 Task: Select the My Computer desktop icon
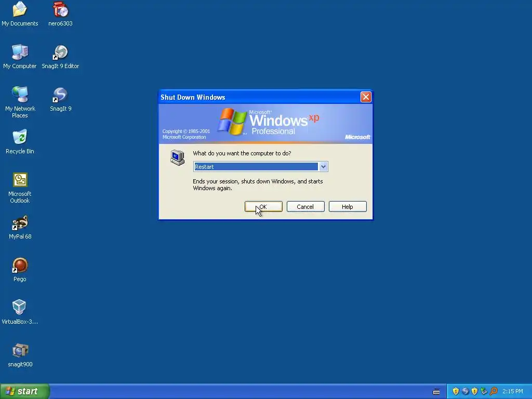(x=20, y=56)
